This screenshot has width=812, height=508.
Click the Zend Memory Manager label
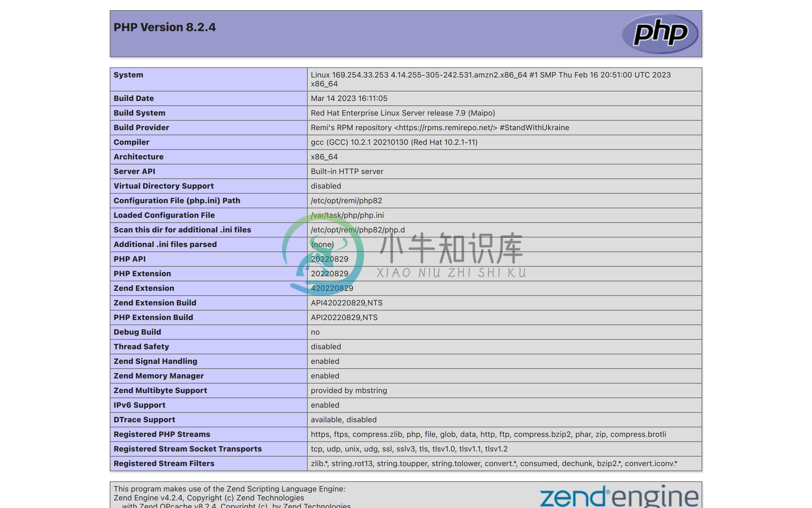pyautogui.click(x=159, y=376)
